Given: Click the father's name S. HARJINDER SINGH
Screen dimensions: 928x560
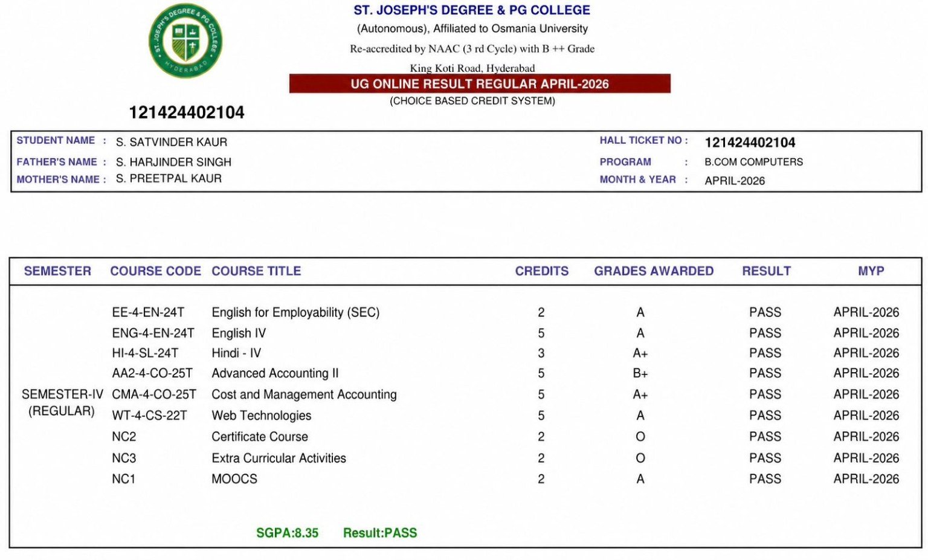Looking at the screenshot, I should 173,162.
